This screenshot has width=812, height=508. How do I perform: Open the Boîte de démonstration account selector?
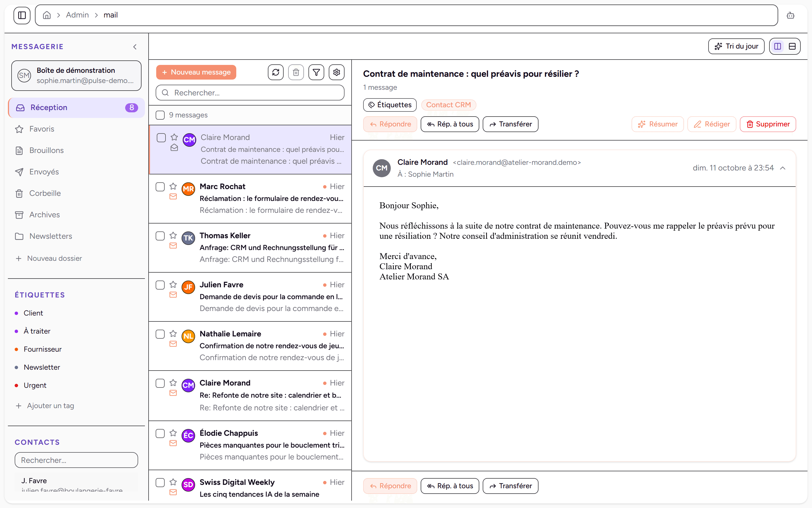click(x=76, y=76)
